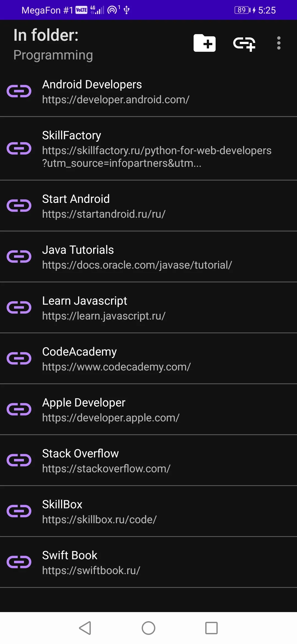Tap the 4G signal strength icon
The height and width of the screenshot is (644, 297).
tap(97, 10)
